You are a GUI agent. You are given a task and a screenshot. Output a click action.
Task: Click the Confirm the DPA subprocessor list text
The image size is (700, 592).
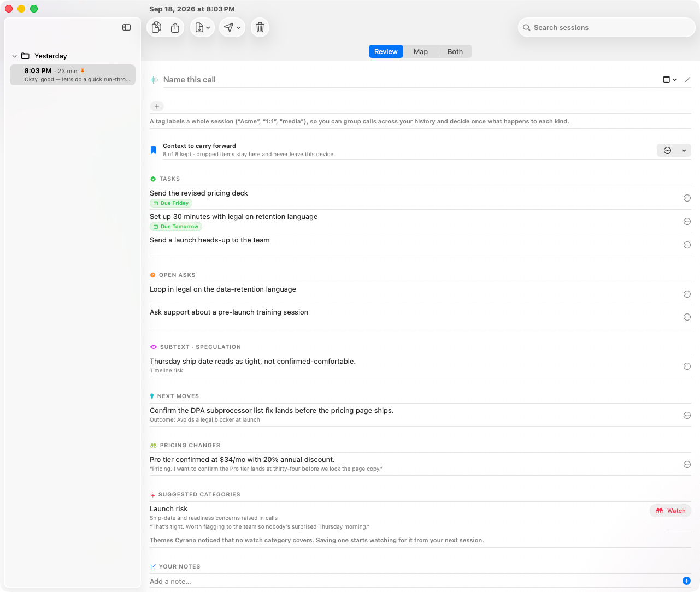[x=272, y=411]
